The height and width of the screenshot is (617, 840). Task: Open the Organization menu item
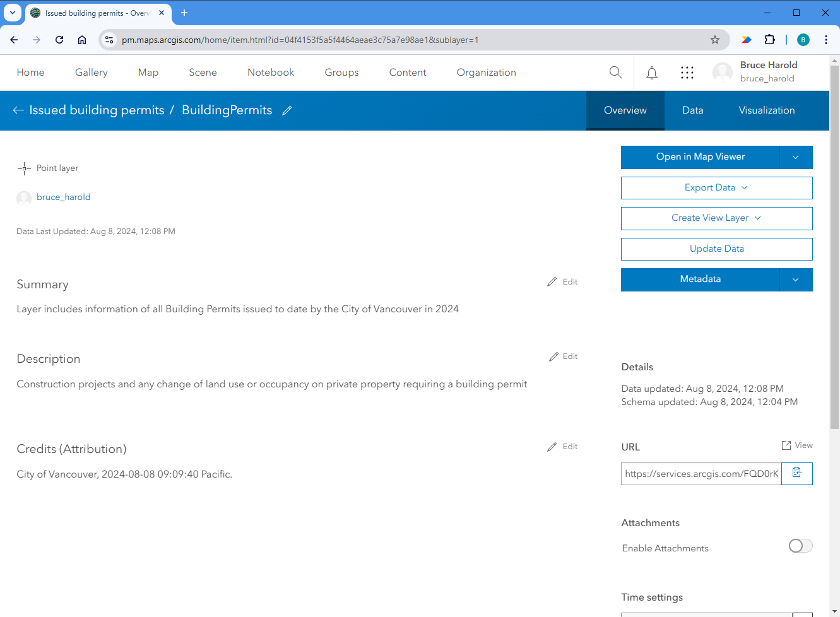486,72
